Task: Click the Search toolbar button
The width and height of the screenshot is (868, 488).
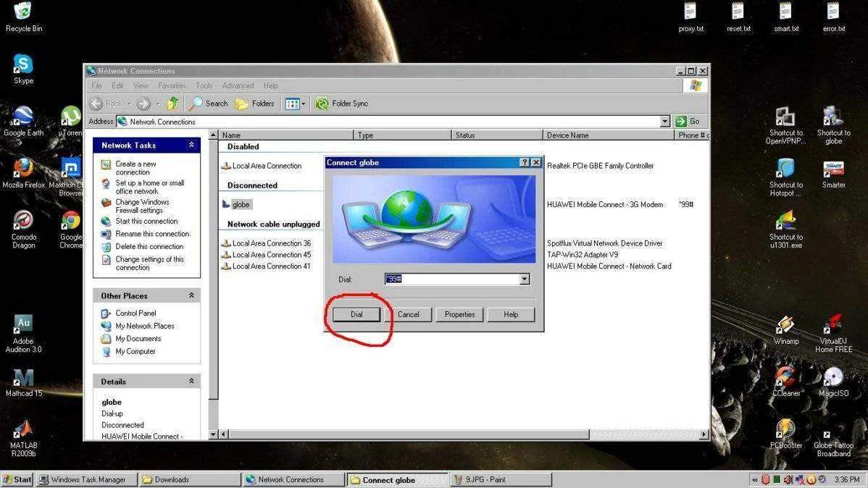Action: click(x=208, y=104)
